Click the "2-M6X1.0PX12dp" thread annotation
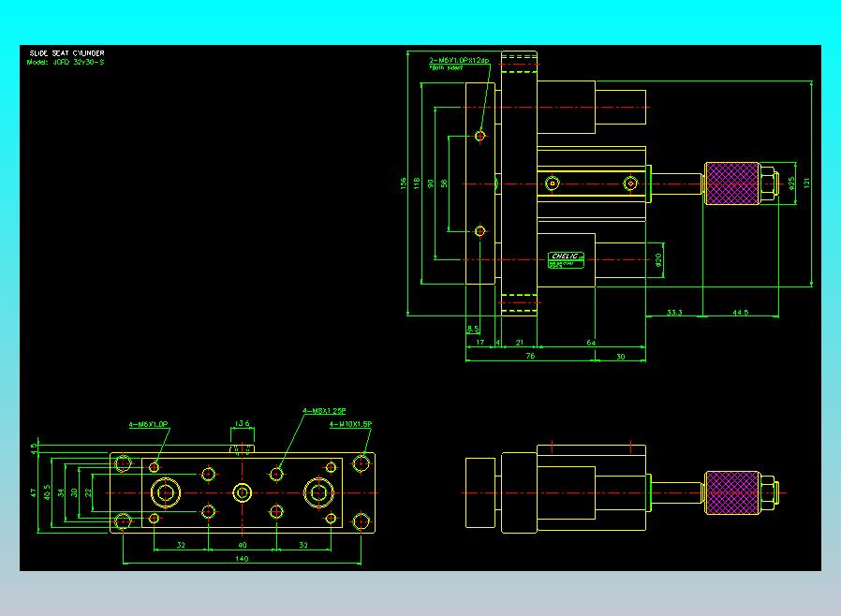The width and height of the screenshot is (841, 616). click(x=459, y=61)
